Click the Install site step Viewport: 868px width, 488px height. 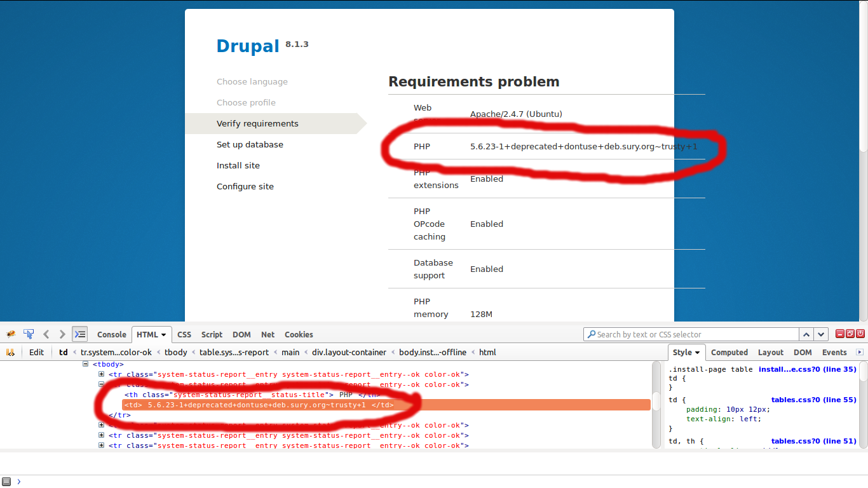pos(238,165)
